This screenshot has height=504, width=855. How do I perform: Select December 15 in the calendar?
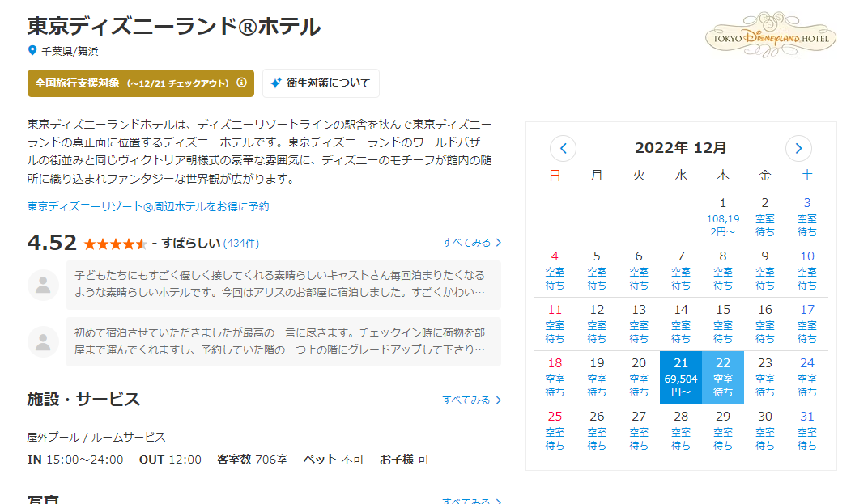(723, 324)
